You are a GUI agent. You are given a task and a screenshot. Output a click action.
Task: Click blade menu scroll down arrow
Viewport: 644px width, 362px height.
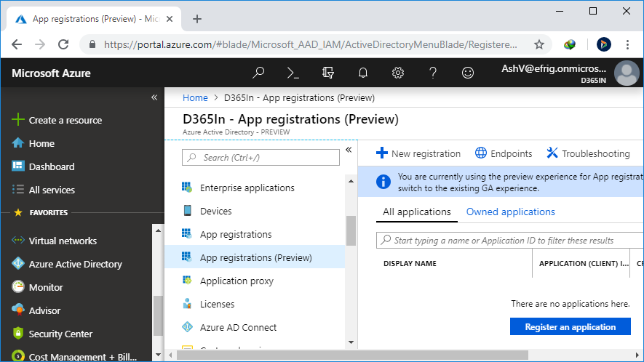pos(351,342)
